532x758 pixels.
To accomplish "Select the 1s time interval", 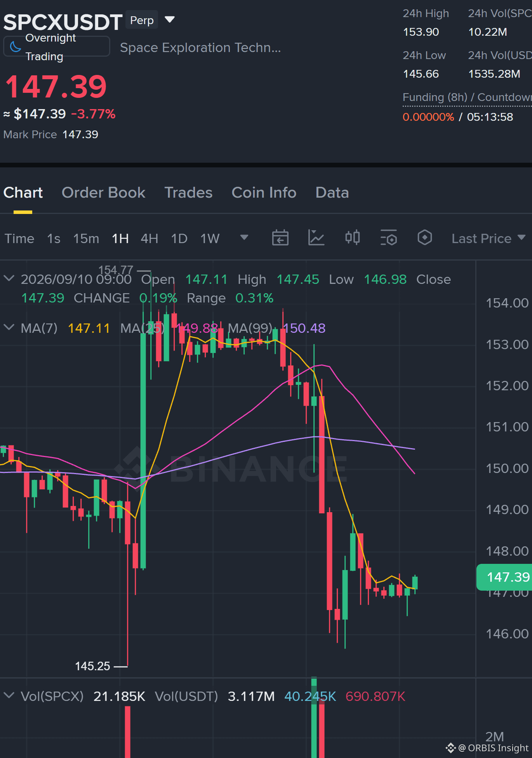I will tap(54, 238).
